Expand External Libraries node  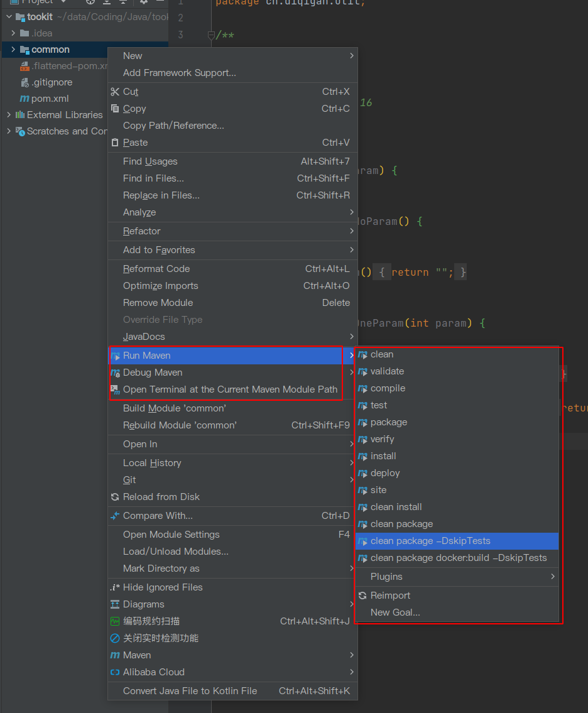[9, 115]
